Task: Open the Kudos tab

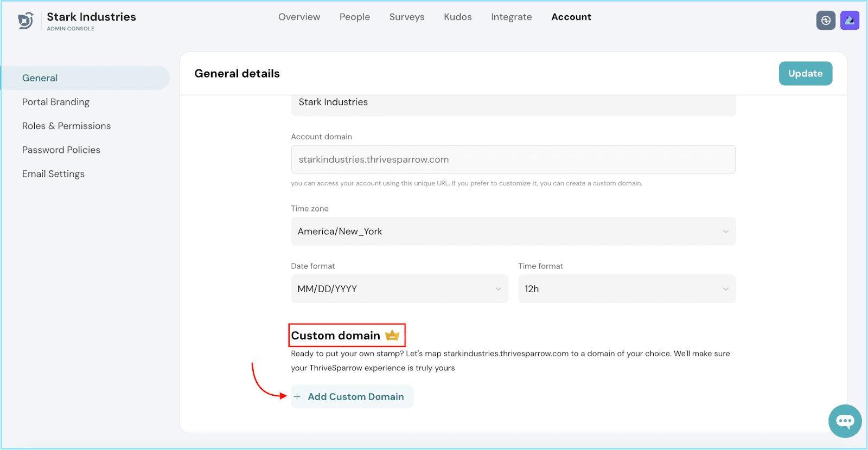Action: [457, 17]
